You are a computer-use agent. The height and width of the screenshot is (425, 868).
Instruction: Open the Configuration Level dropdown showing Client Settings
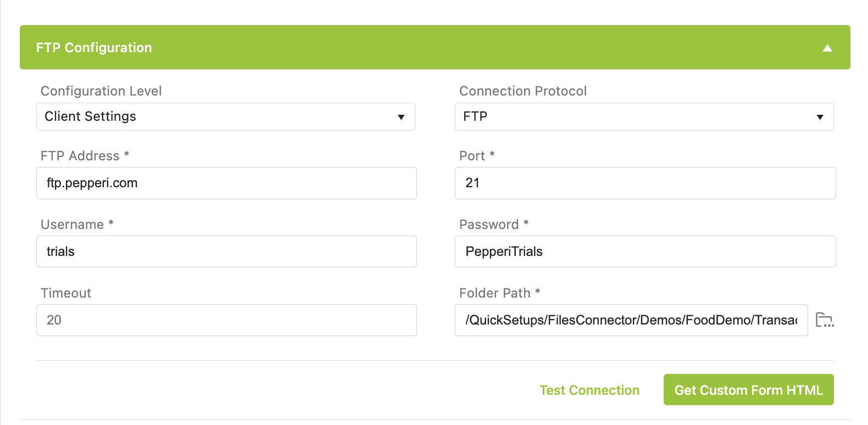point(226,116)
